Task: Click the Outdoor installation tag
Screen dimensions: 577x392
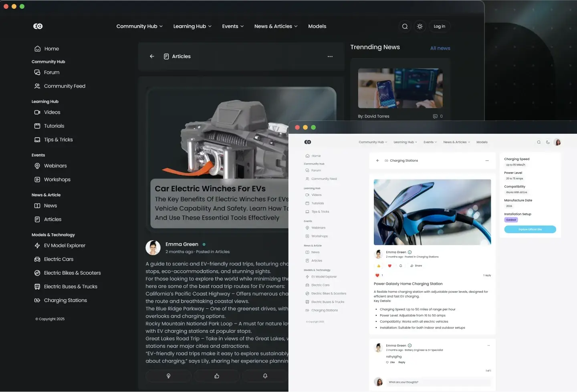Action: (x=511, y=220)
